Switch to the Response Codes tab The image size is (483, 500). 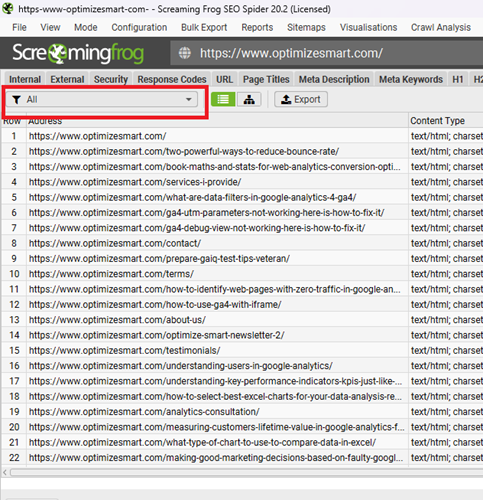point(172,79)
